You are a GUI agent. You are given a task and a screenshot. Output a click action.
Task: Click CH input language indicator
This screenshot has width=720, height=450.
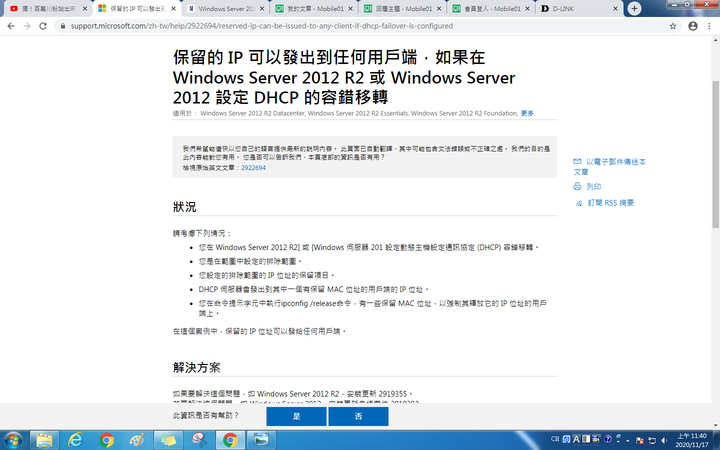[x=555, y=439]
